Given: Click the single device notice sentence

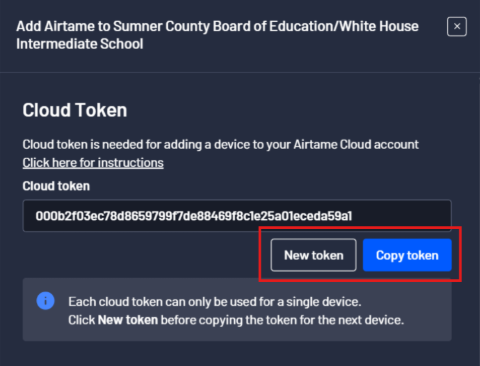Looking at the screenshot, I should [215, 302].
